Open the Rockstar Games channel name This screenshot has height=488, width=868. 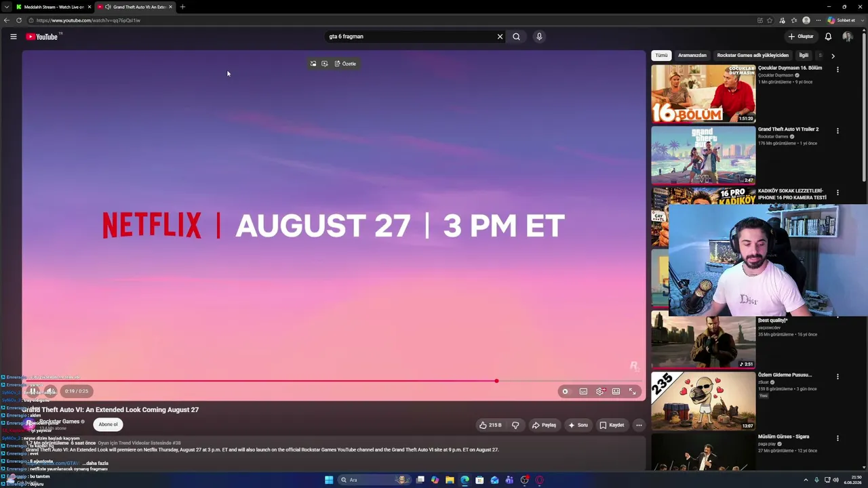tap(60, 422)
